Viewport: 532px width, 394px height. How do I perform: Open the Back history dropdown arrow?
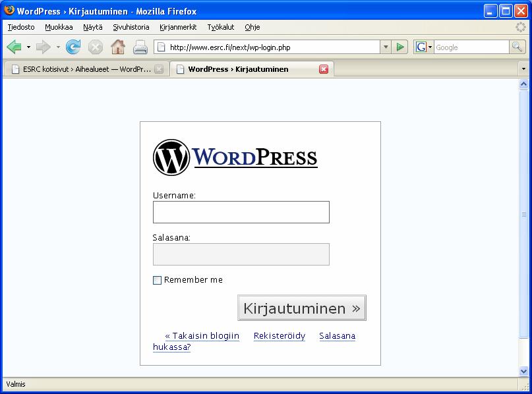(28, 47)
